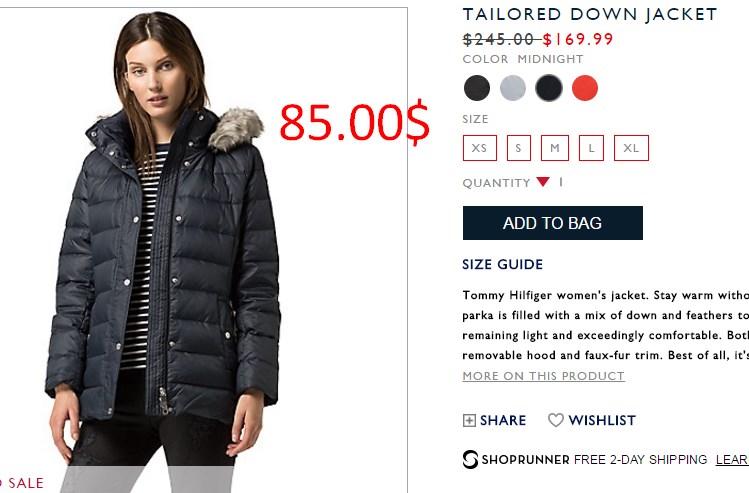Expand More On This Product details
Screen dimensions: 749x493
pyautogui.click(x=543, y=376)
